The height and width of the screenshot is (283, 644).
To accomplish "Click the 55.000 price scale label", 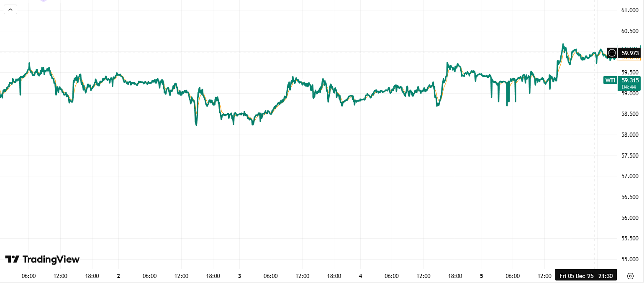I will pos(630,259).
